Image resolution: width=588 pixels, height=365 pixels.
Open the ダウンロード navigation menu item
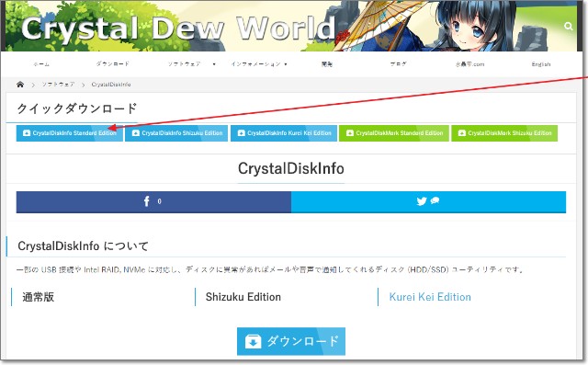click(112, 64)
